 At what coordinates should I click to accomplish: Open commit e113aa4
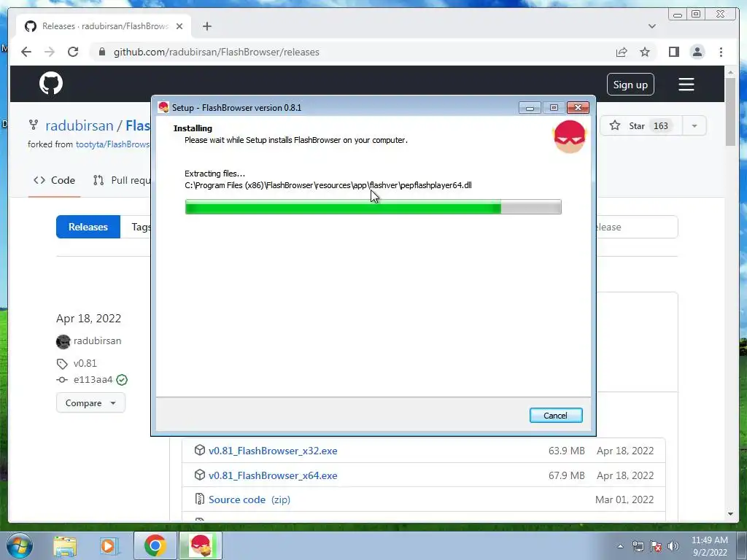click(93, 379)
